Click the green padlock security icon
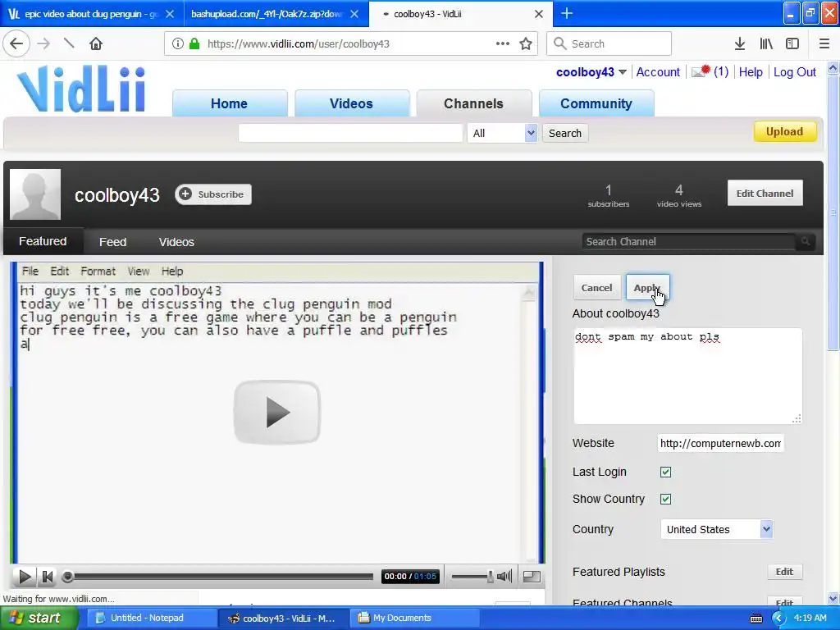Viewport: 840px width, 630px height. [194, 44]
